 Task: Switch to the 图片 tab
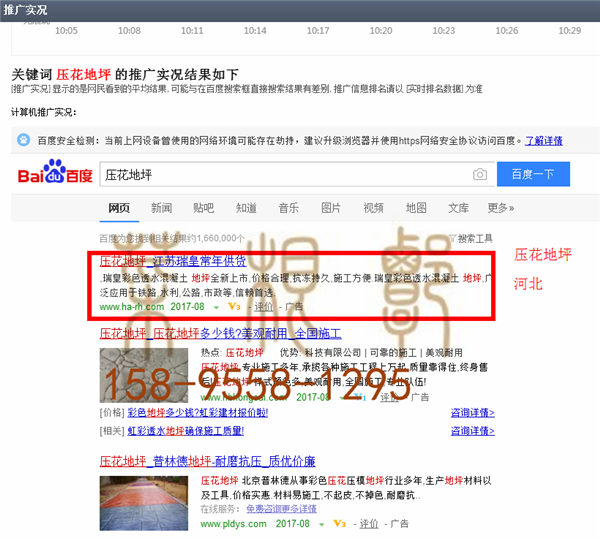(x=331, y=208)
